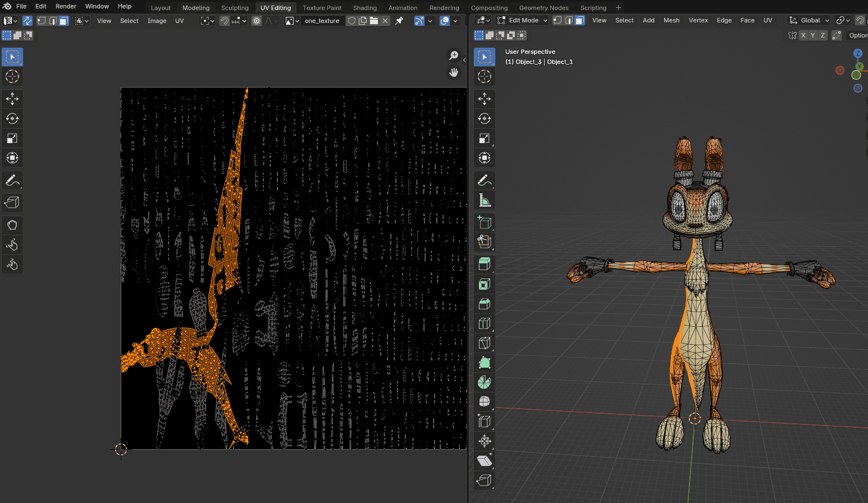Open the Geometry Nodes workspace tab

(x=543, y=8)
